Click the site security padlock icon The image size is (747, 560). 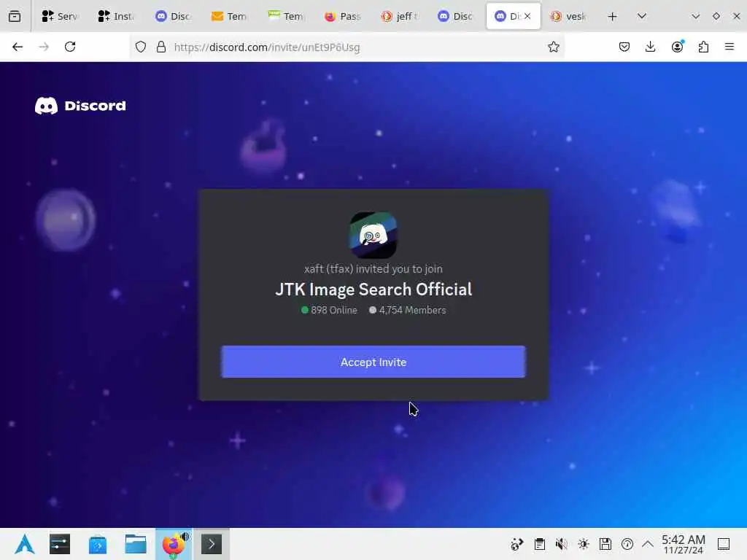[x=161, y=47]
